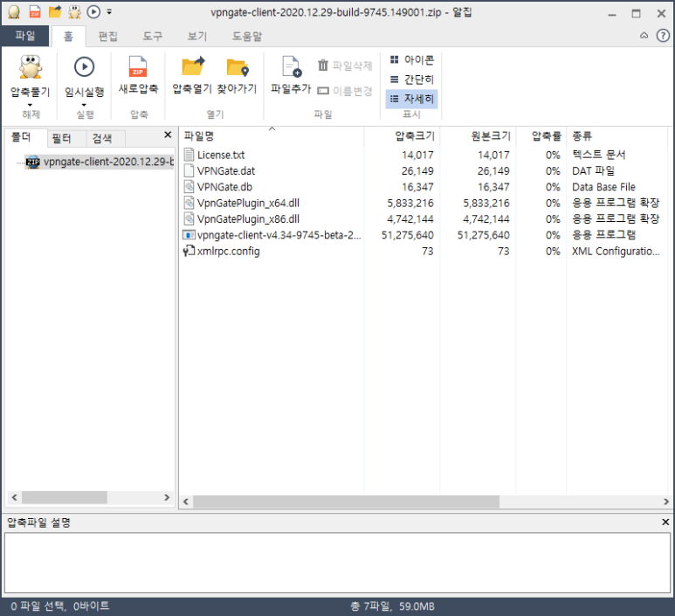Sort by the 파일명 column header

click(272, 136)
